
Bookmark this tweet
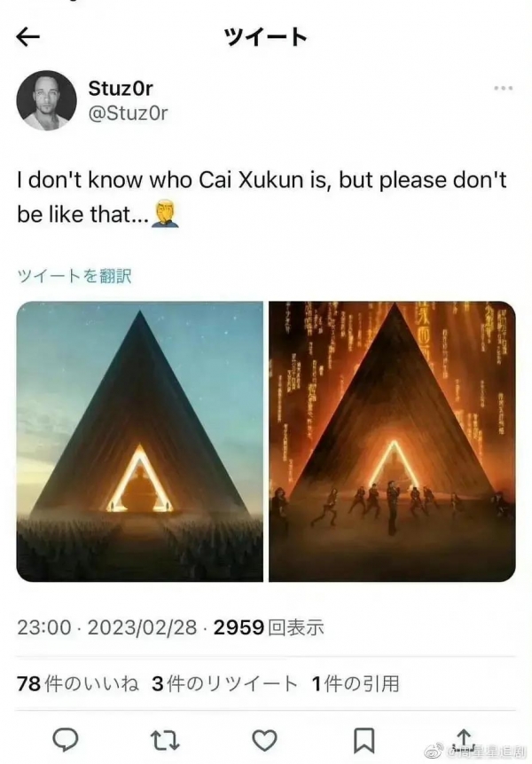(x=364, y=741)
